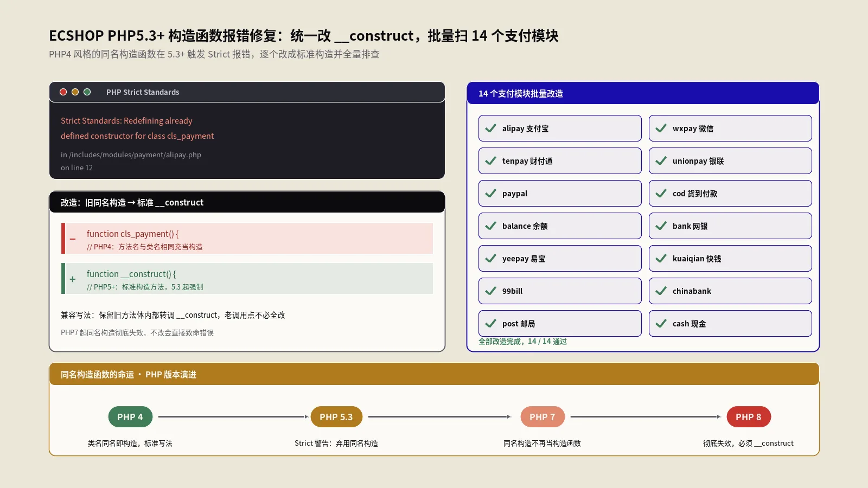868x488 pixels.
Task: Click the caption 同名构造不再当构造函数
Action: pos(542,443)
